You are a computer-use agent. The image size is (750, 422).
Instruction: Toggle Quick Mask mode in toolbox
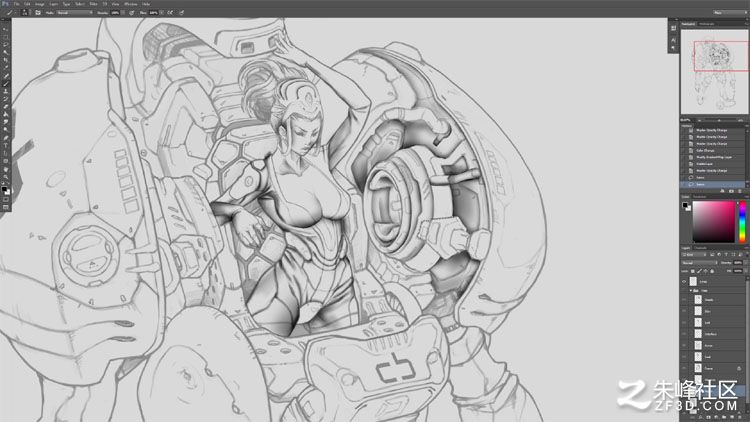6,200
